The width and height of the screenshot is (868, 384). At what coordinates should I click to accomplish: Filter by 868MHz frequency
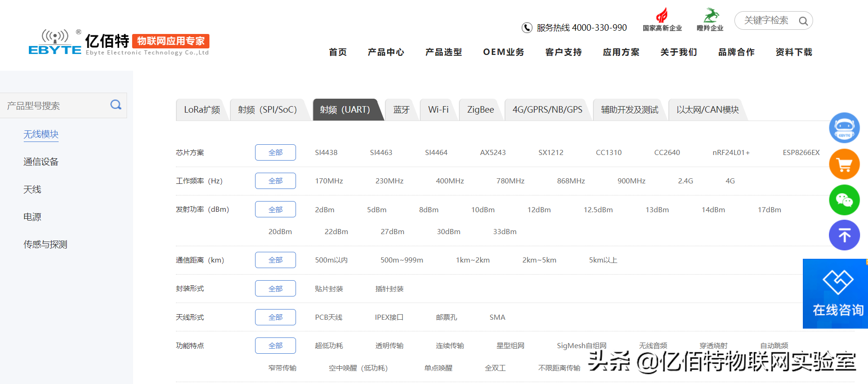click(x=571, y=181)
